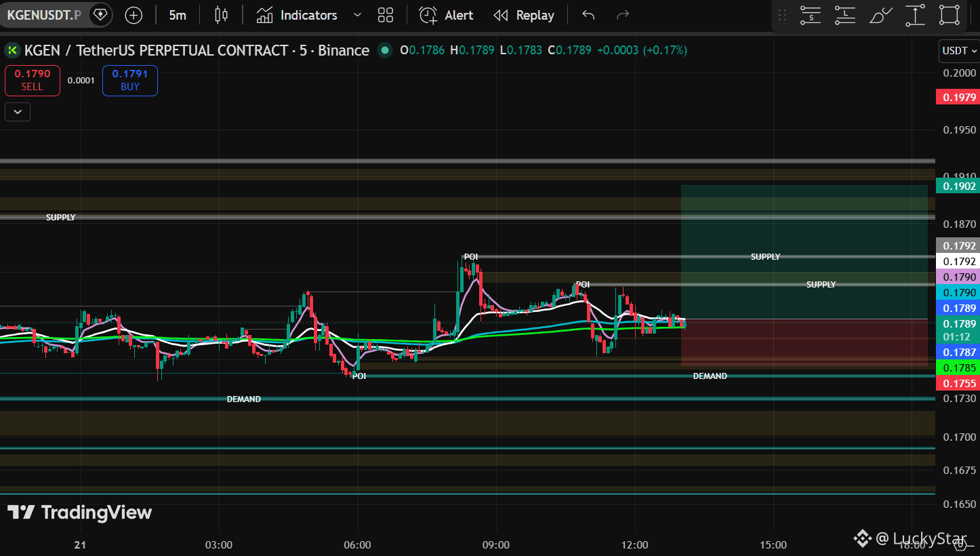Click the diamond icon beside the symbol name
Image resolution: width=980 pixels, height=556 pixels.
point(100,14)
